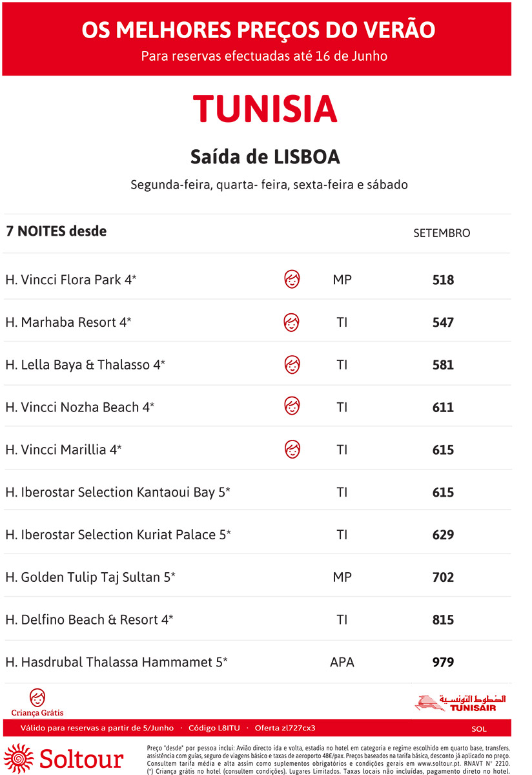Click child-free icon beside Vincci Flora Park
532x775 pixels.
click(x=292, y=280)
